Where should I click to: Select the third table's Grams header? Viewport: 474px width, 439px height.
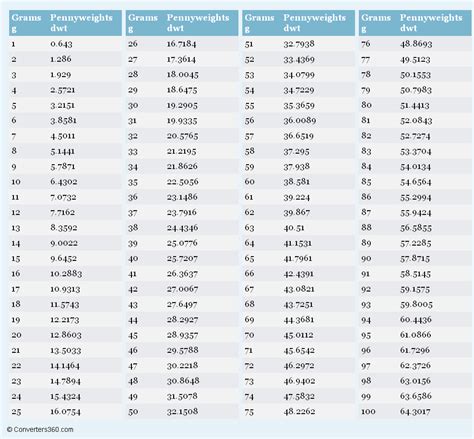259,23
